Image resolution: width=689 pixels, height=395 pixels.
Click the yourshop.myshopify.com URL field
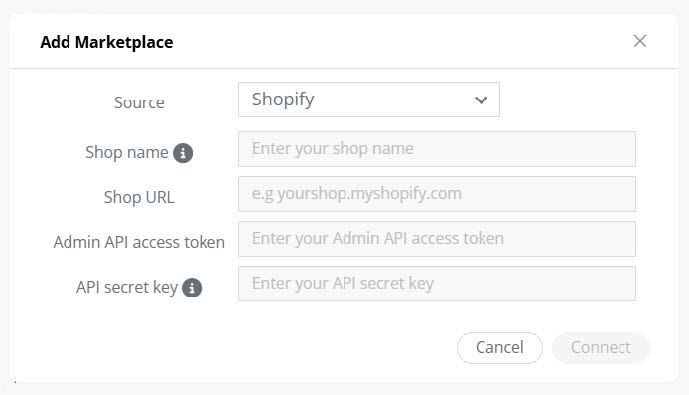[437, 194]
